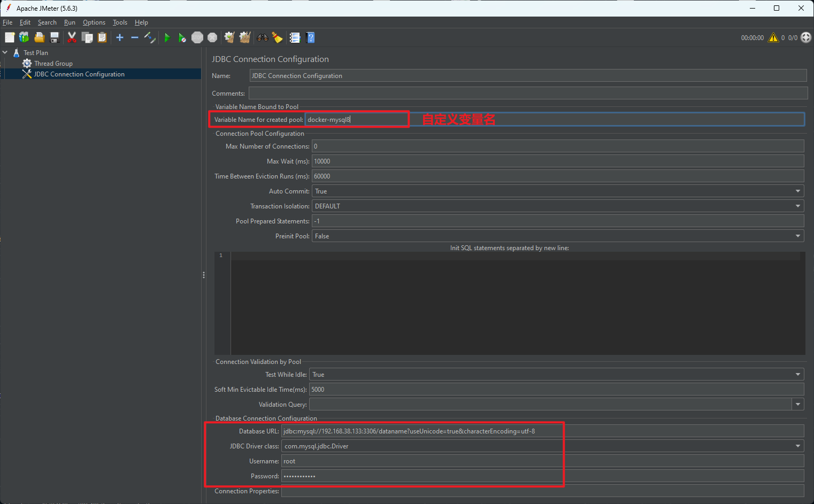
Task: Click the Password field
Action: tap(543, 476)
